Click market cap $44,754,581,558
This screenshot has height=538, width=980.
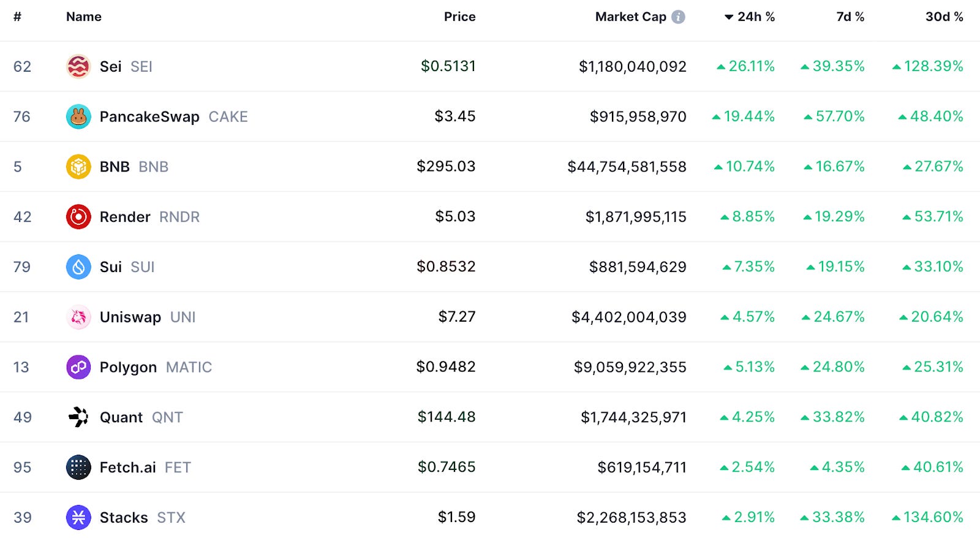point(627,167)
